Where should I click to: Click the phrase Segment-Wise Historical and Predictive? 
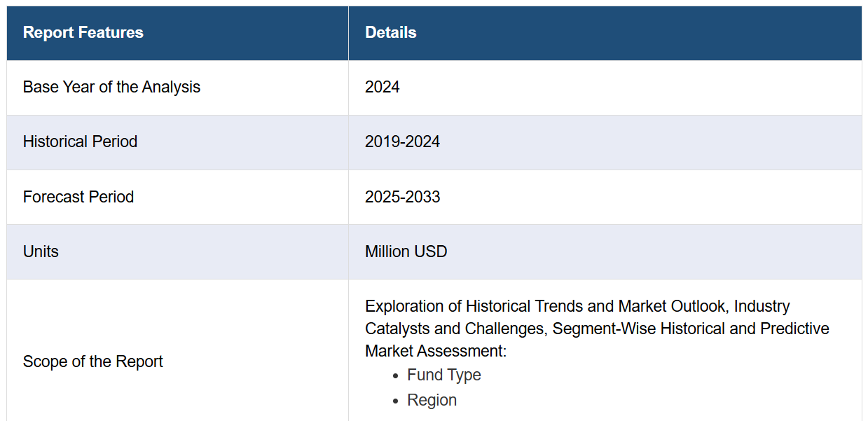(x=691, y=329)
